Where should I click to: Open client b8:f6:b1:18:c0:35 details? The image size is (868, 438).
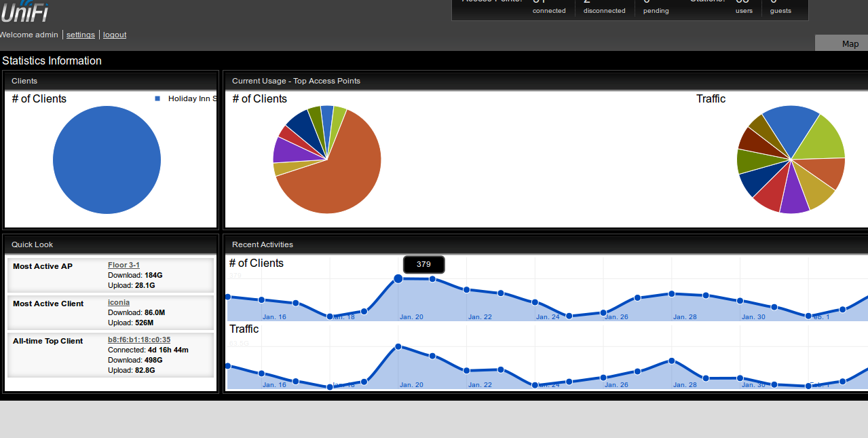click(139, 340)
